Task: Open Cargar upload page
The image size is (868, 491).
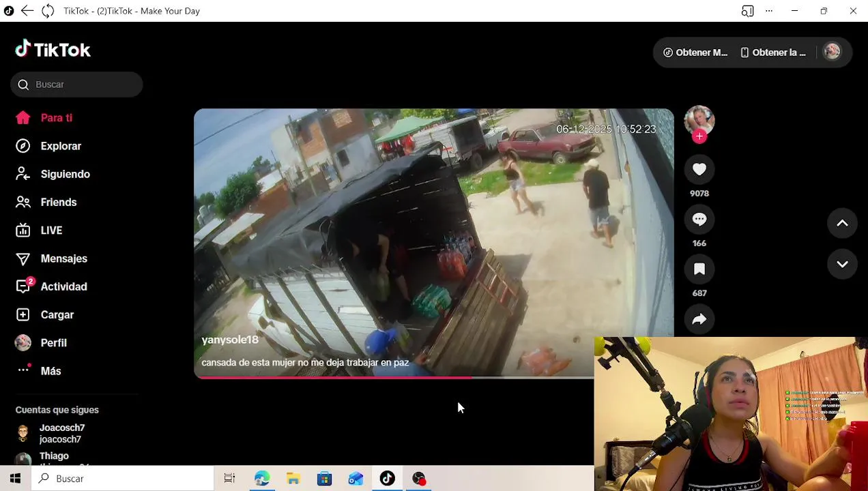Action: tap(57, 314)
